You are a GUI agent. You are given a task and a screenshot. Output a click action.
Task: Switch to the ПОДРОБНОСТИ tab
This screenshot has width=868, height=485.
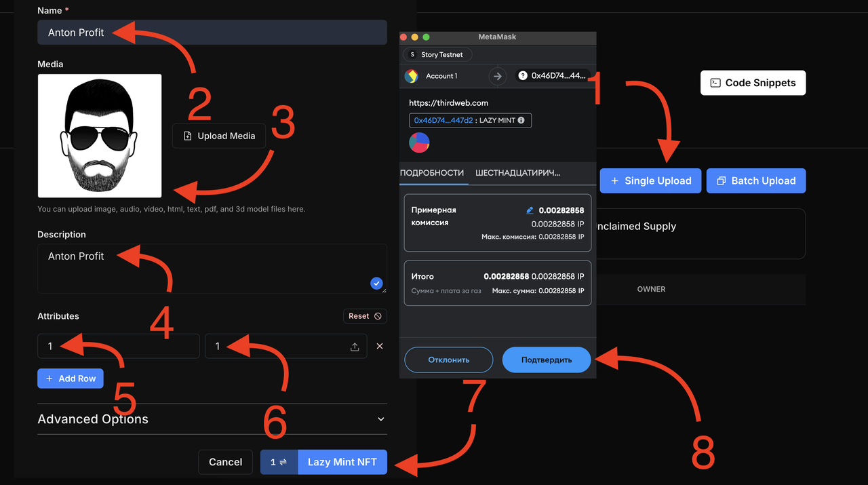pos(432,173)
